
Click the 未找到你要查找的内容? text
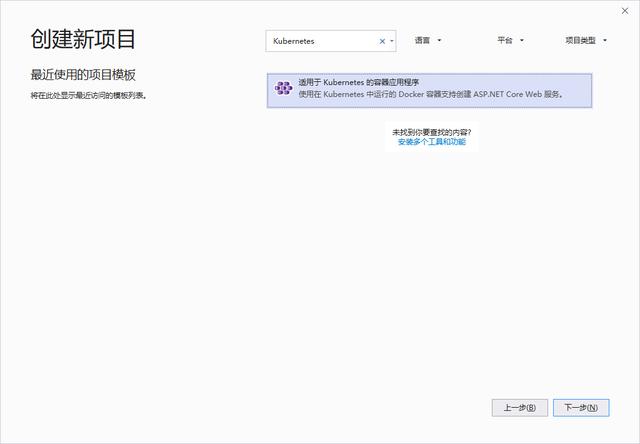[432, 132]
